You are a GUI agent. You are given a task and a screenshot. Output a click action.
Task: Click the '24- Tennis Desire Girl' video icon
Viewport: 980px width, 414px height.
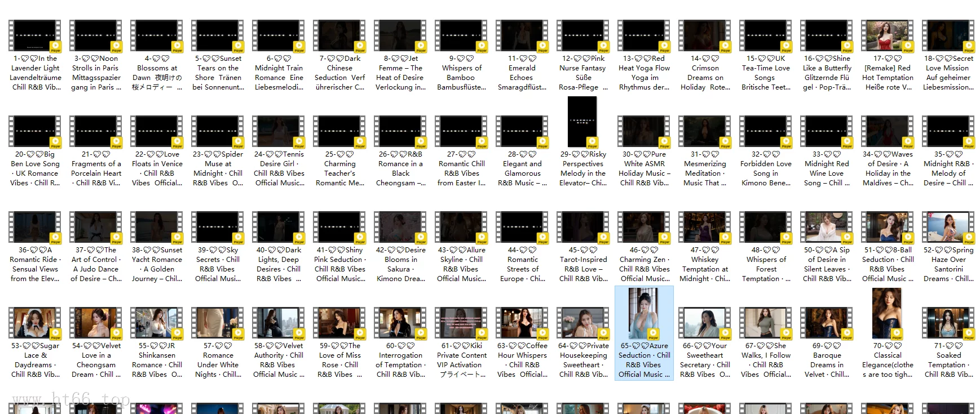pyautogui.click(x=279, y=132)
